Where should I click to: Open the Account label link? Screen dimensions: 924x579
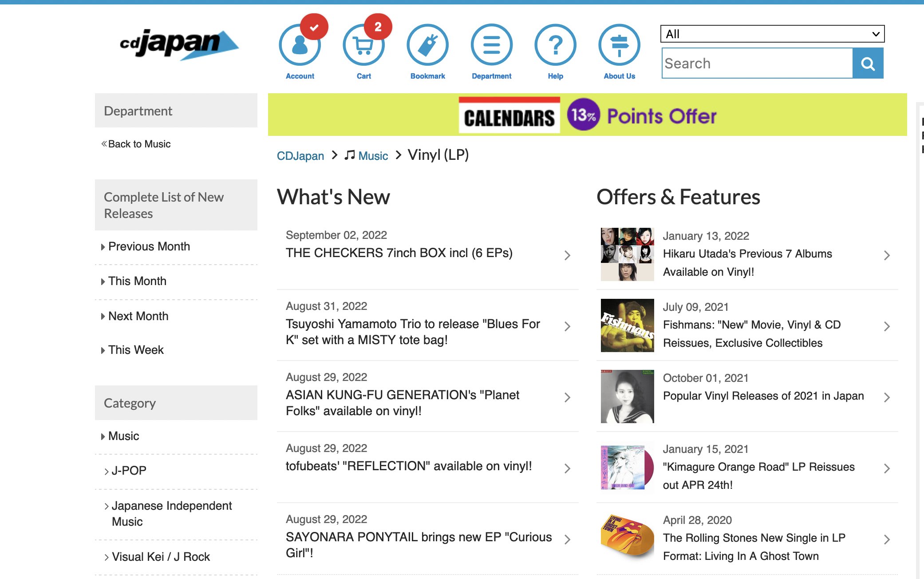coord(300,76)
